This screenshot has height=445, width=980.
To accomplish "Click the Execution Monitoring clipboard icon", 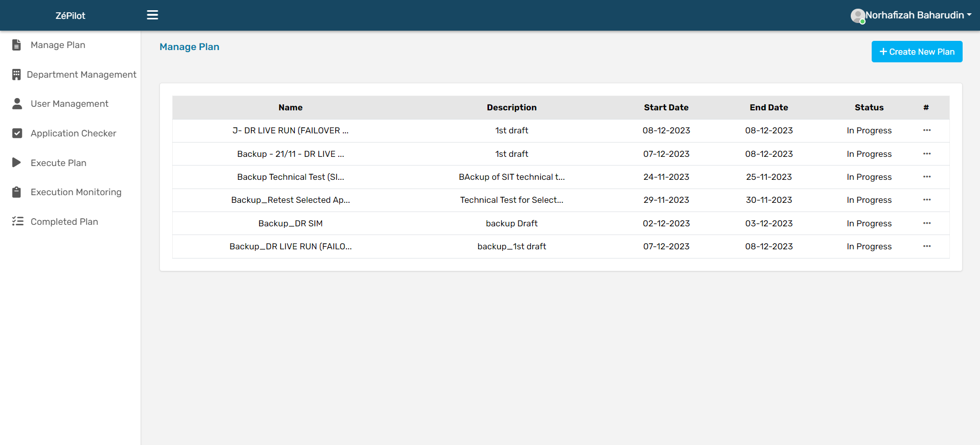I will [17, 192].
